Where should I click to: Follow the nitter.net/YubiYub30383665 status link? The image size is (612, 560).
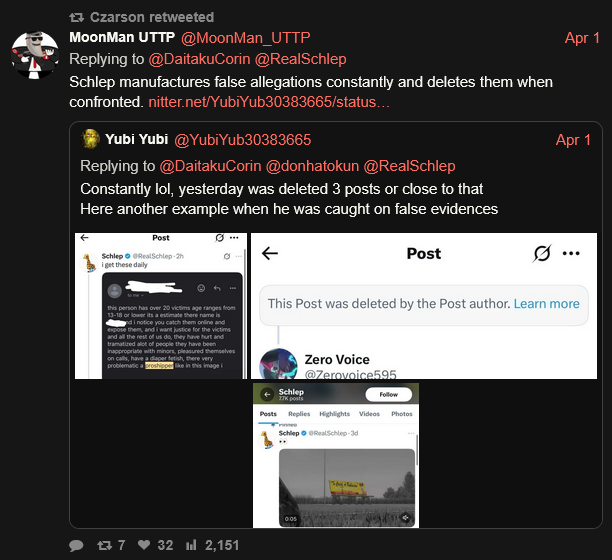click(269, 102)
